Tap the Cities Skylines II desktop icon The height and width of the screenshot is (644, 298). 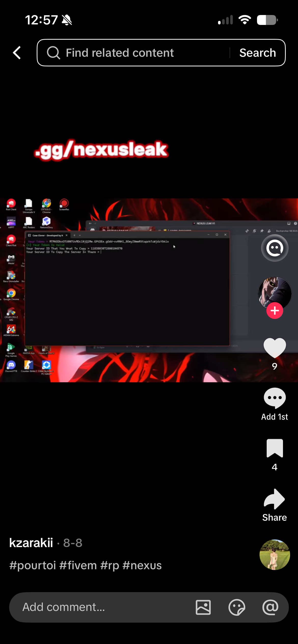click(x=46, y=368)
